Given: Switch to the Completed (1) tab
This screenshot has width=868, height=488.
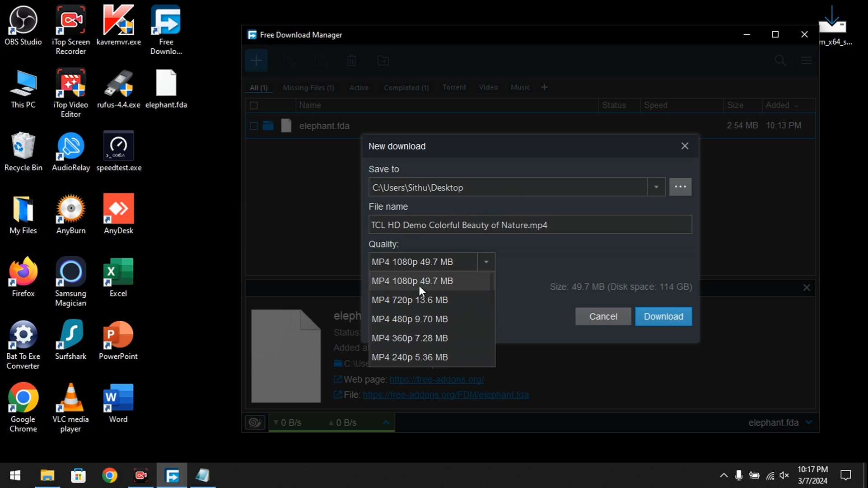Looking at the screenshot, I should click(x=406, y=88).
